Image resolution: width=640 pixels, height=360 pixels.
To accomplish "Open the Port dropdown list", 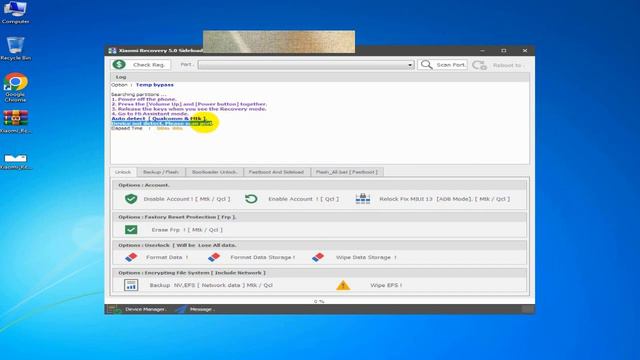I will click(x=410, y=65).
